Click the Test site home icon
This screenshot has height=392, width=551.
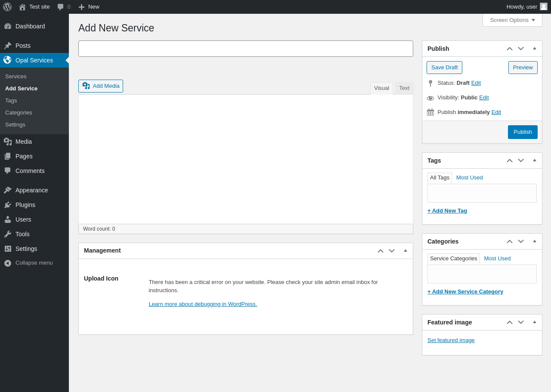(22, 7)
